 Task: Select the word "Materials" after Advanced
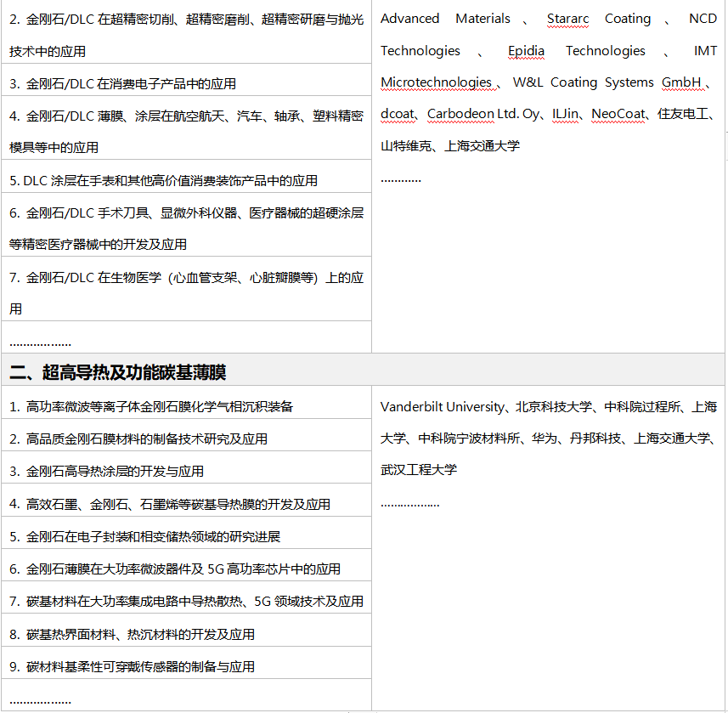483,19
